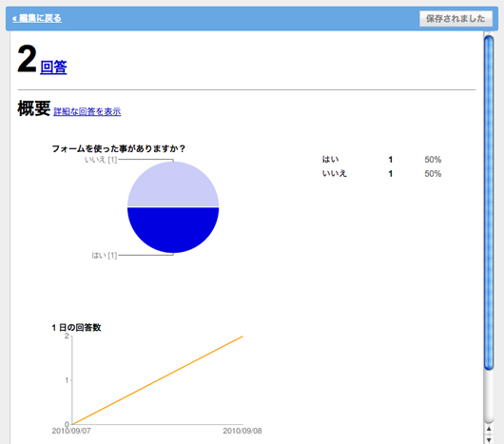This screenshot has height=444, width=504.
Task: Click the 1 日の回答数 chart title
Action: point(76,327)
